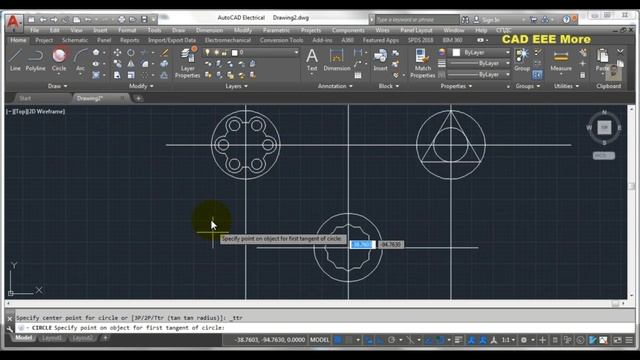This screenshot has width=640, height=360.
Task: Toggle clean screen icon in status bar
Action: point(618,340)
